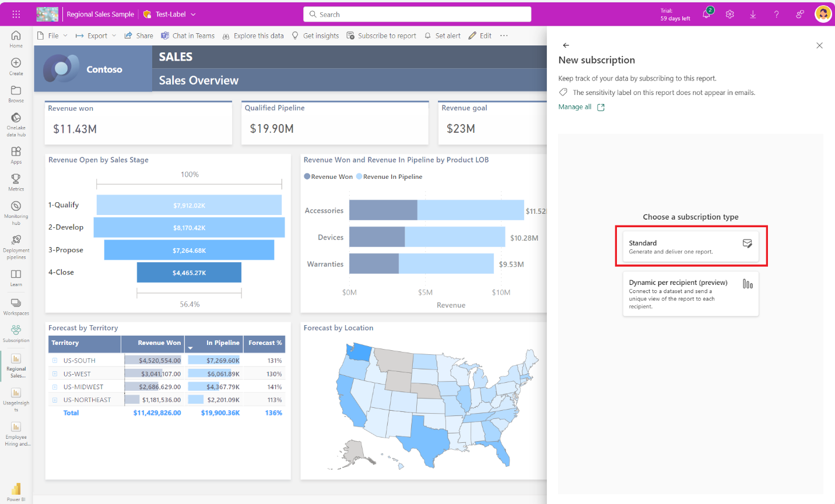This screenshot has width=835, height=504.
Task: Open Employee Hiring report in sidebar
Action: pos(17,433)
